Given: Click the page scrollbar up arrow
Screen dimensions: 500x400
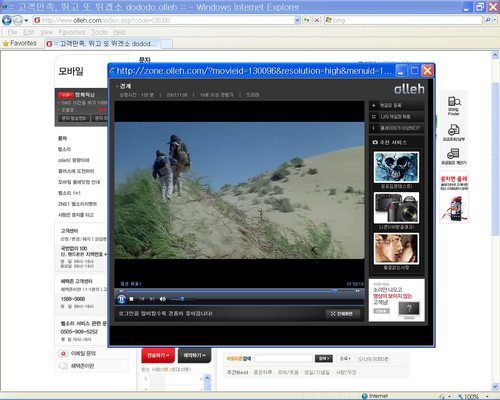Looking at the screenshot, I should pyautogui.click(x=495, y=55).
